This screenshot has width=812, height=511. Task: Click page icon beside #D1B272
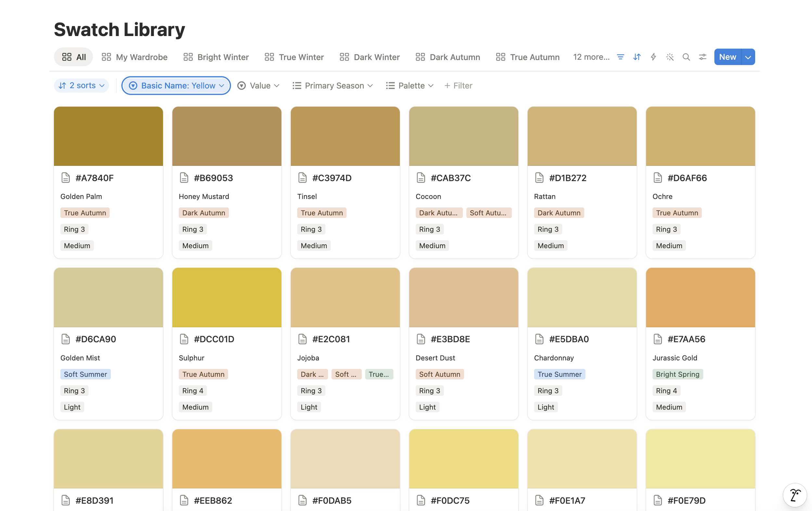539,178
